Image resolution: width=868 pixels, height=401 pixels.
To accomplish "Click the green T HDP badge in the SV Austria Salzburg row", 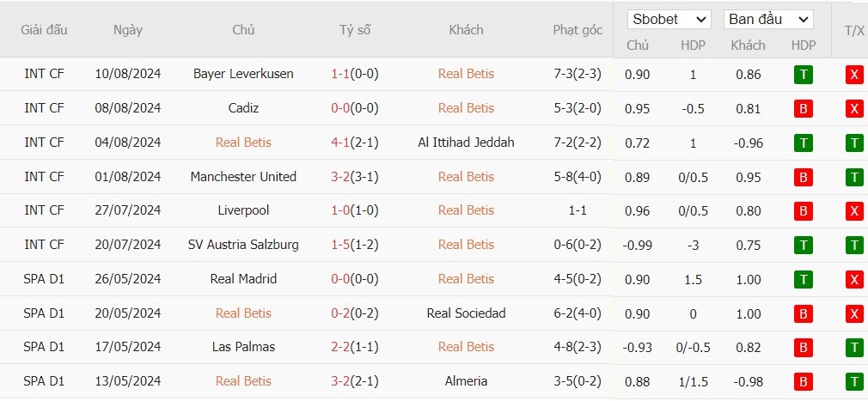I will pos(804,246).
